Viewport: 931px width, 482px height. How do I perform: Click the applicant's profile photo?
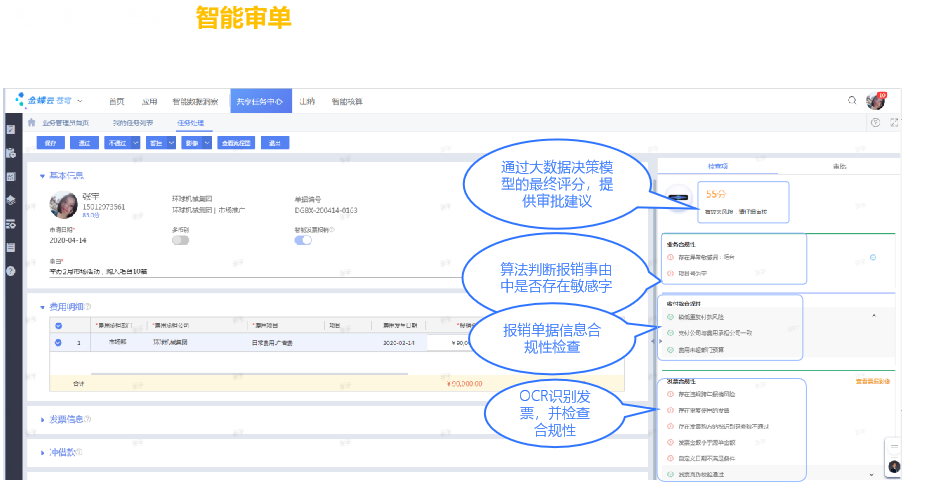tap(64, 205)
